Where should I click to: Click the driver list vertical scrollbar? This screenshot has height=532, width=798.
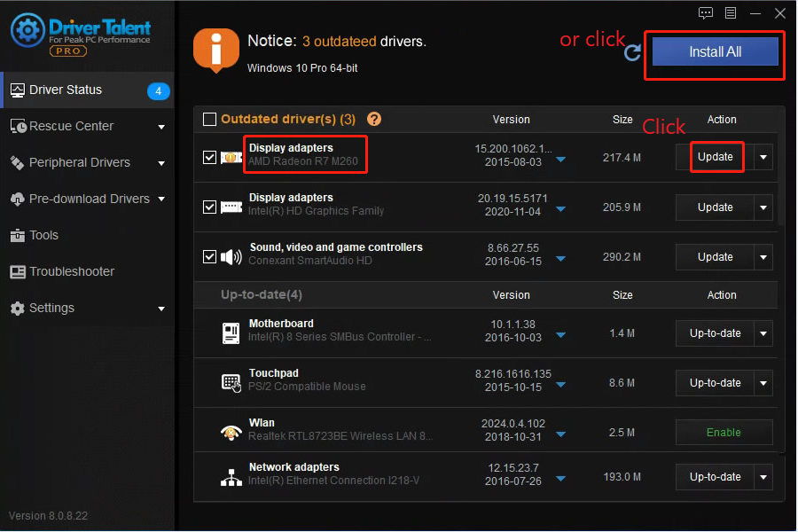tap(781, 178)
